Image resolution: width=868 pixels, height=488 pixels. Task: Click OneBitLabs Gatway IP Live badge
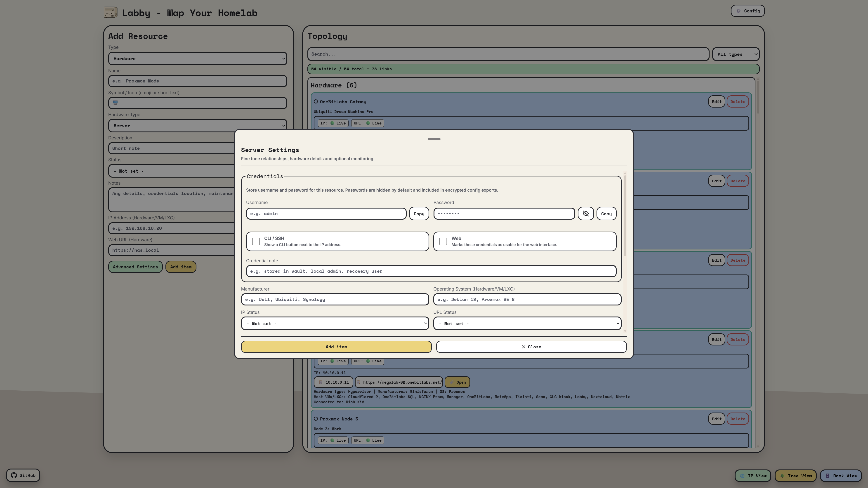333,123
